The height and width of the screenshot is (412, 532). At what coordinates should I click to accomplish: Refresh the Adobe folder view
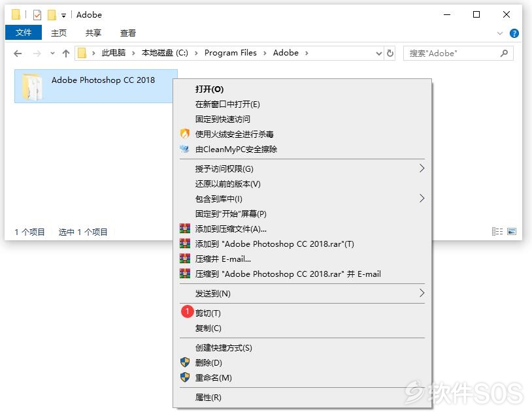pyautogui.click(x=390, y=54)
